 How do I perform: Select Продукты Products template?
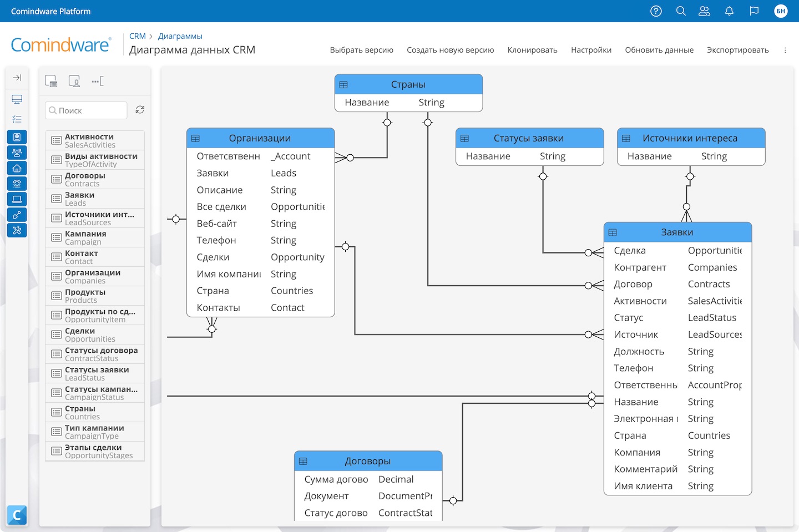(95, 296)
